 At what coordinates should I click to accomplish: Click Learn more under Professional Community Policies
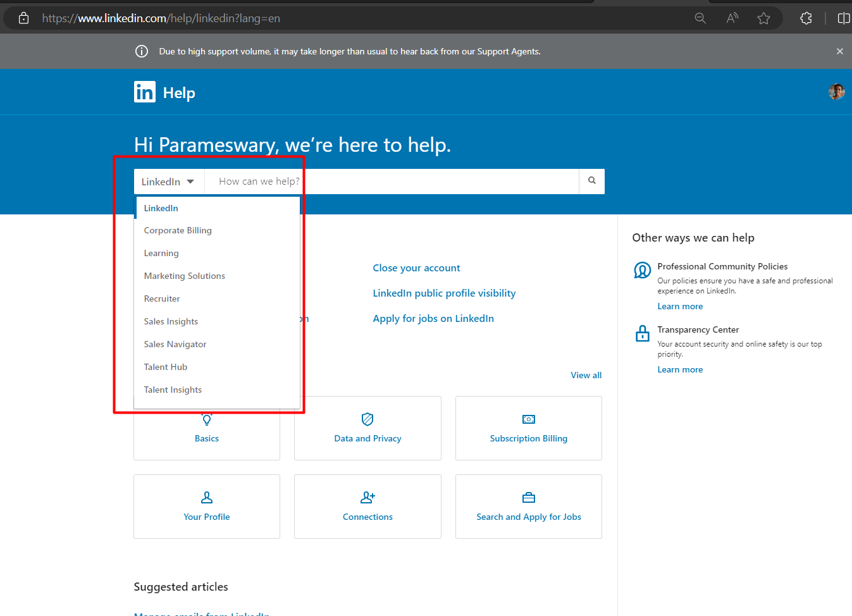(x=680, y=306)
